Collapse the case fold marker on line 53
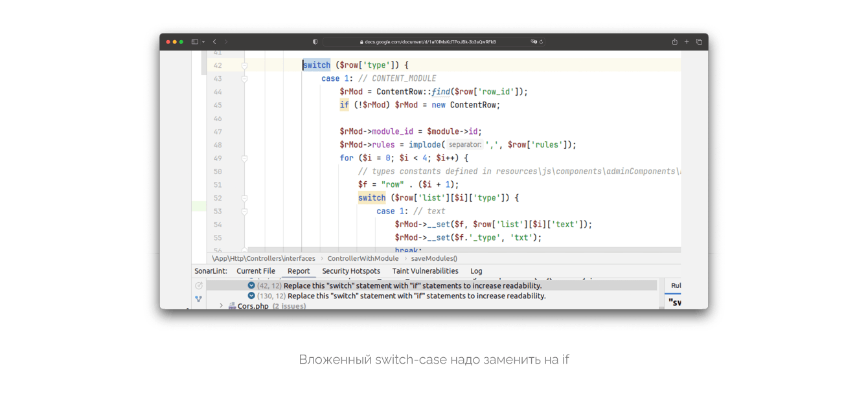 tap(245, 212)
